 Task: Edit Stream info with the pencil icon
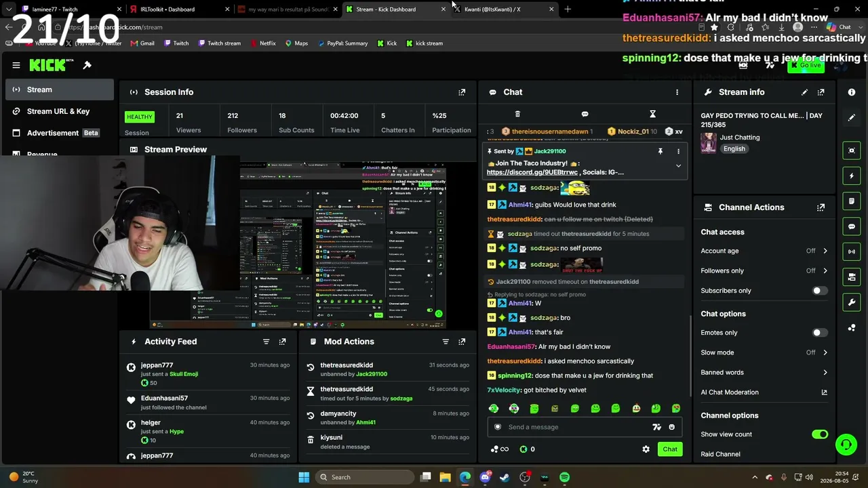(x=804, y=92)
